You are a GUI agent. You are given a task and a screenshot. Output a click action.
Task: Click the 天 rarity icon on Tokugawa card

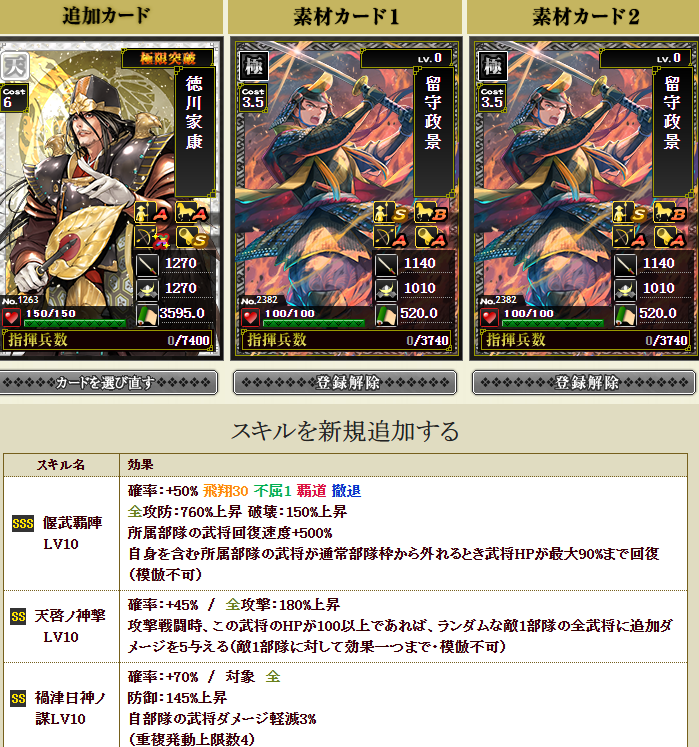(14, 65)
